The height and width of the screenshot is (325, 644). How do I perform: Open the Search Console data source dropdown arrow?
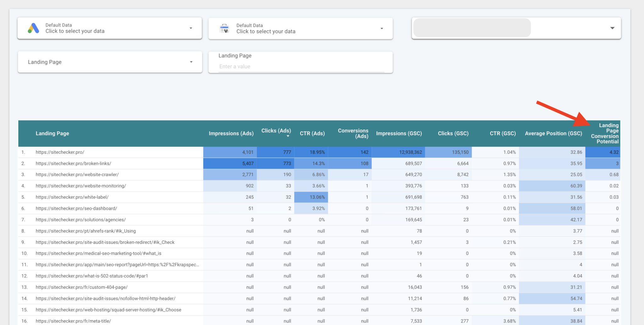382,29
